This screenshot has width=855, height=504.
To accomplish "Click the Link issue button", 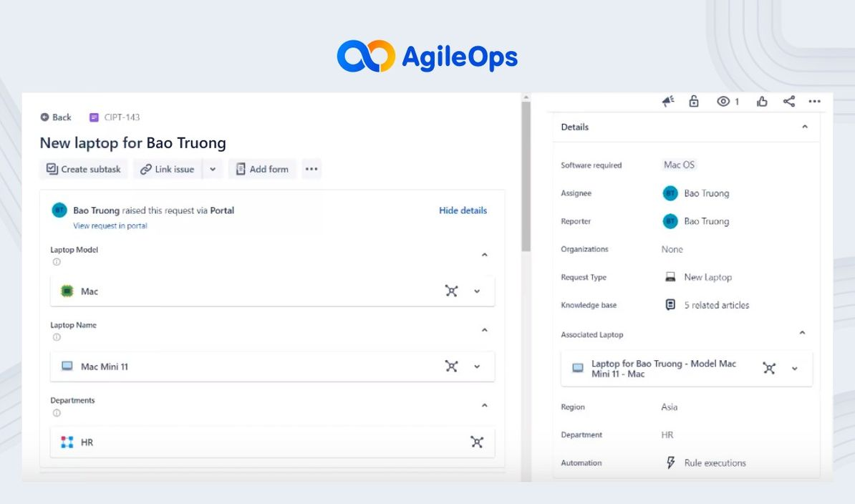I will tap(168, 169).
